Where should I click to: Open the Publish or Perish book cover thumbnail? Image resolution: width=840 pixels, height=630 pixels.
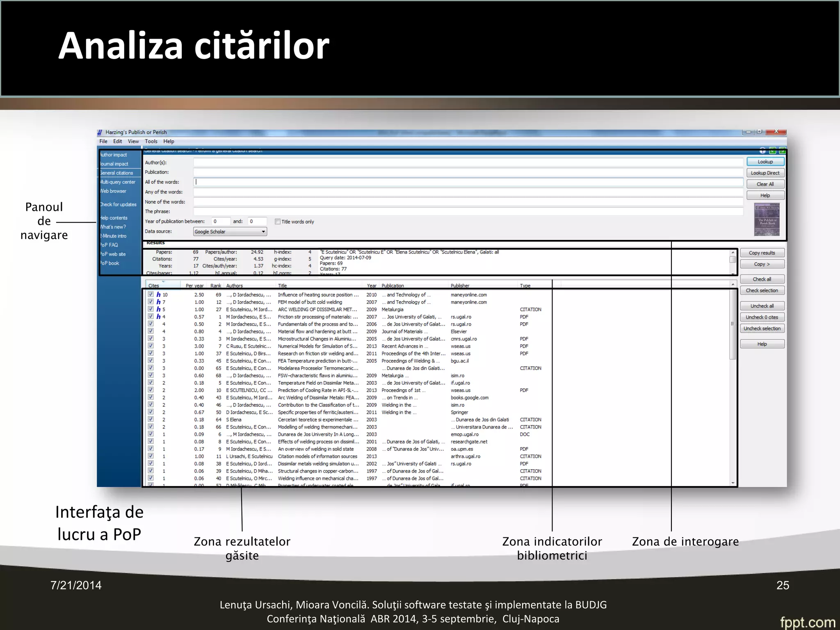(x=767, y=219)
